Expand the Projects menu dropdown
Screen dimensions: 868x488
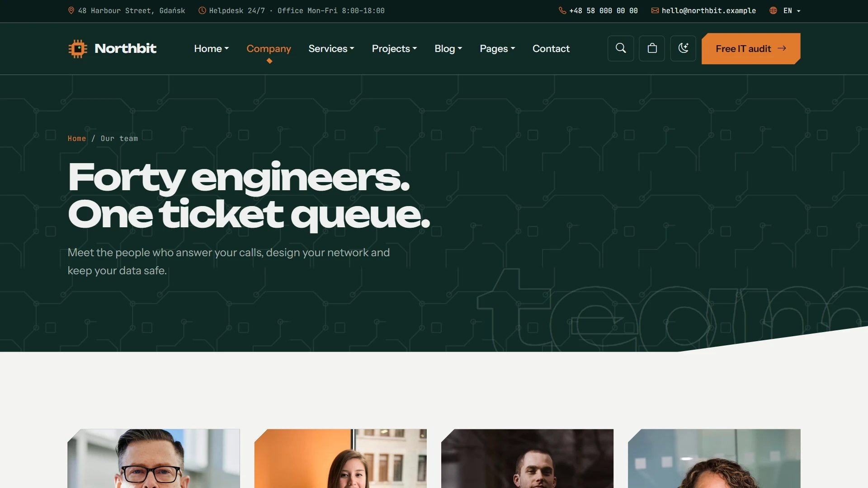(x=394, y=48)
